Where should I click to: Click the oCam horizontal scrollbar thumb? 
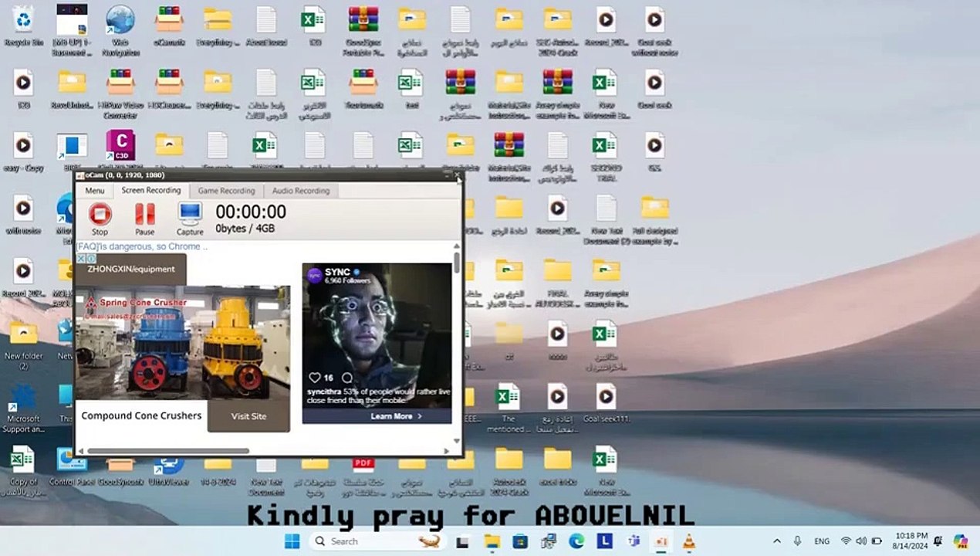tap(167, 450)
